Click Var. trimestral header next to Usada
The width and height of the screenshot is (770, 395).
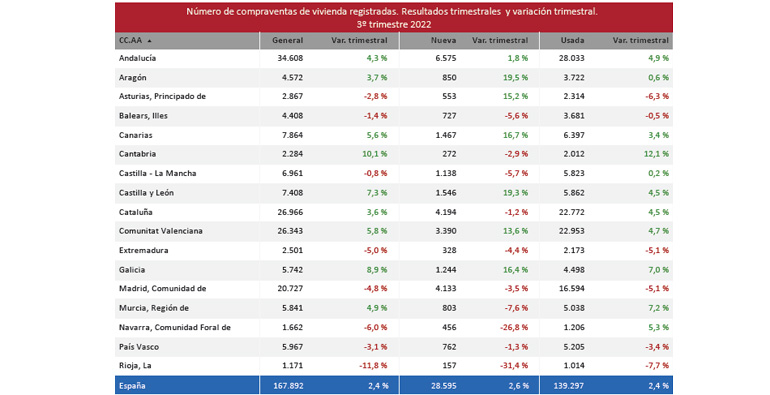click(x=640, y=41)
